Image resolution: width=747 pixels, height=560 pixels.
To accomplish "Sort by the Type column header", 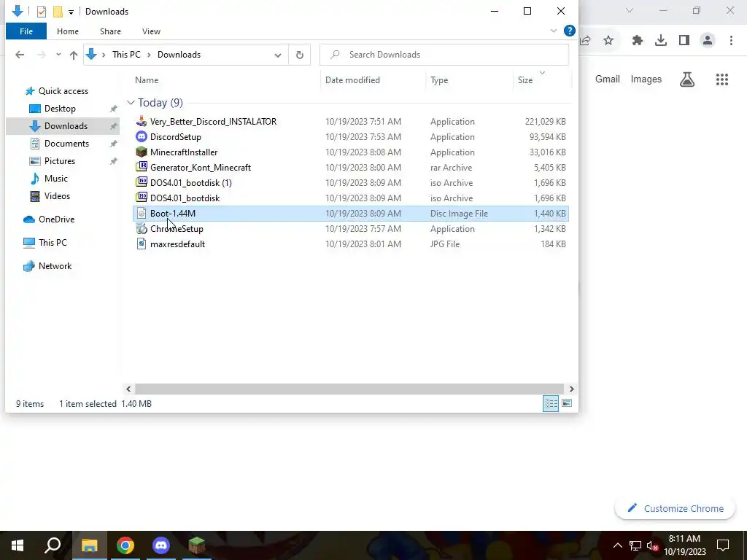I will tap(439, 80).
